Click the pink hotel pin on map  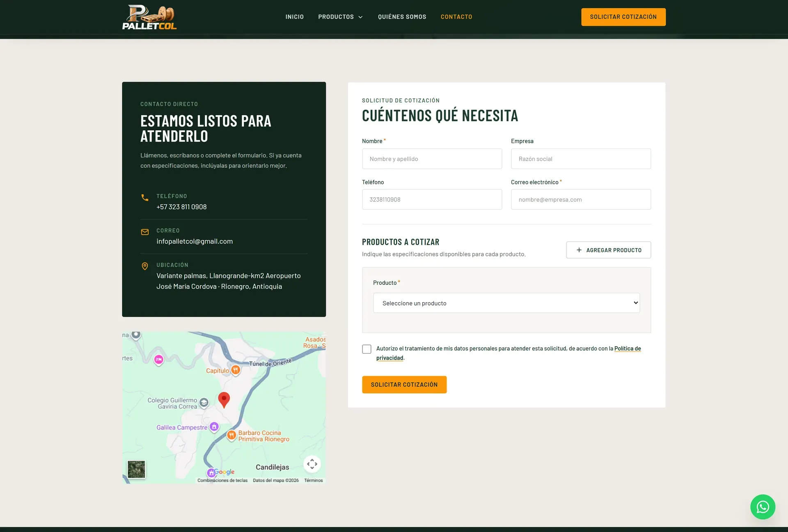tap(159, 360)
